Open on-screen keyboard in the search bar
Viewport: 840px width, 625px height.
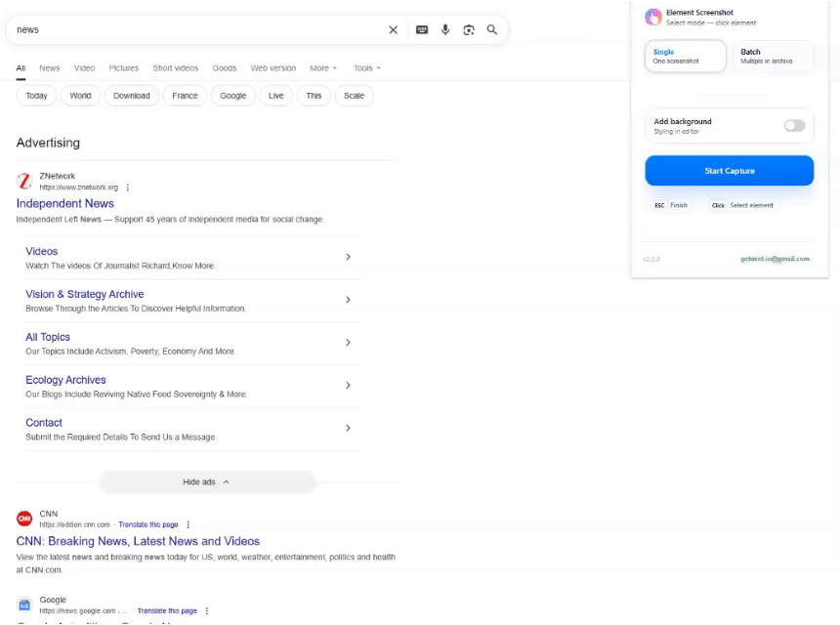click(x=421, y=29)
